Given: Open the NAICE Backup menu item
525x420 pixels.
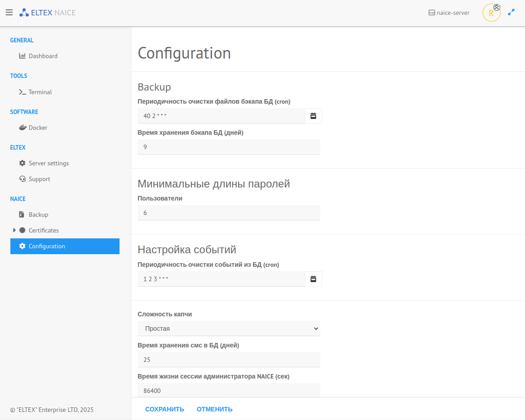Looking at the screenshot, I should tap(38, 215).
